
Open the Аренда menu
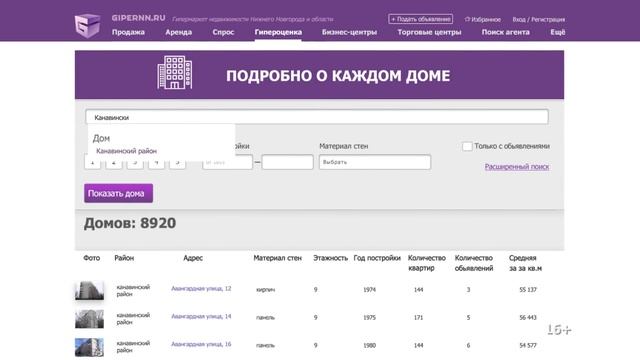point(178,32)
